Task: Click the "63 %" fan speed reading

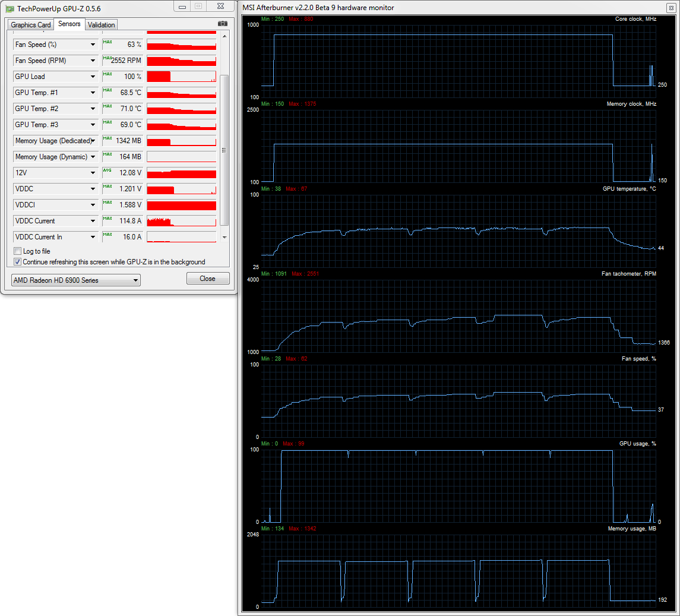Action: [x=134, y=45]
